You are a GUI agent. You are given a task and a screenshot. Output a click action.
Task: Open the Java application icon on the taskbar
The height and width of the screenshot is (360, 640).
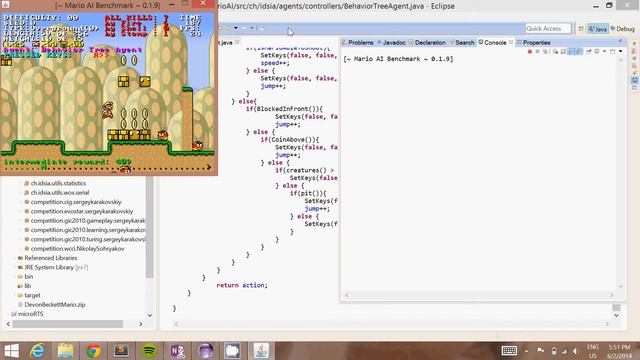tap(261, 351)
